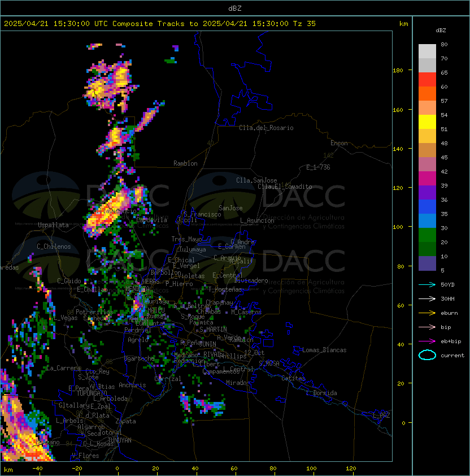
Task: Click the '-20' km axis value
Action: 77,469
